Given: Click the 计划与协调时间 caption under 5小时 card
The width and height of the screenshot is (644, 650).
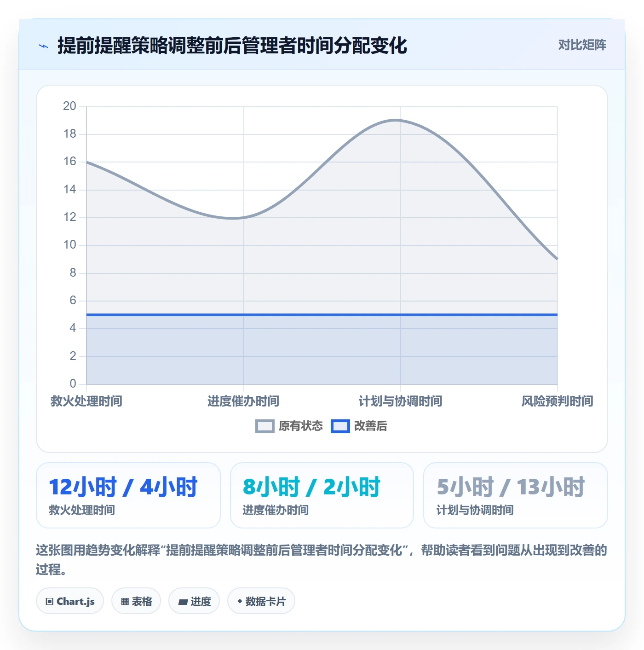Looking at the screenshot, I should click(x=475, y=510).
